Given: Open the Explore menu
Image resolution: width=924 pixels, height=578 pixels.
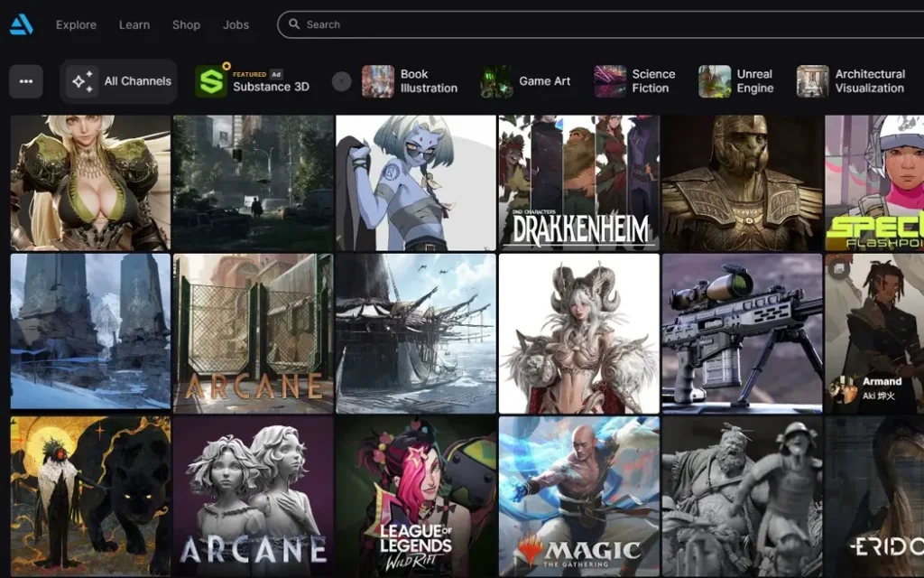Looking at the screenshot, I should (x=76, y=24).
